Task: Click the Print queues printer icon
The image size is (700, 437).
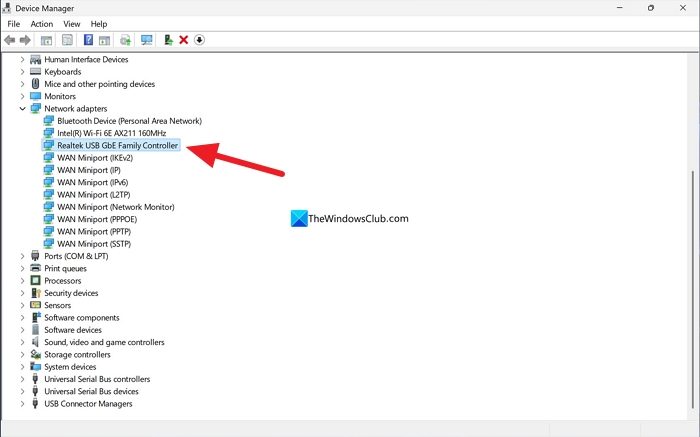Action: [x=35, y=268]
